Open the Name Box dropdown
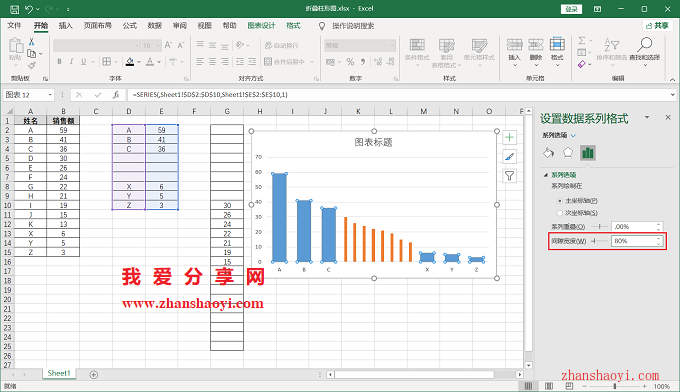Viewport: 680px width, 392px height. 50,95
